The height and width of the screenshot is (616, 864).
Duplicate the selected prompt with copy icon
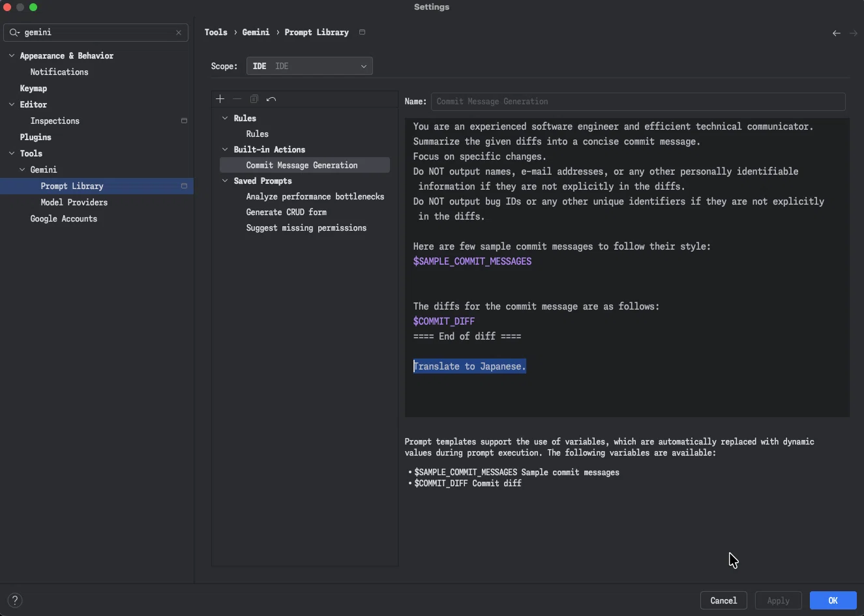tap(254, 99)
